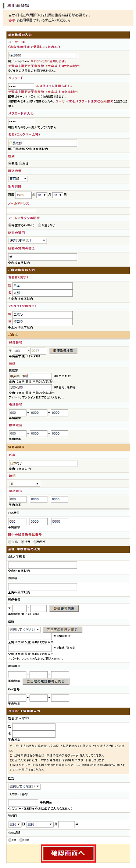Choose 10年 passport validity period

21,840
